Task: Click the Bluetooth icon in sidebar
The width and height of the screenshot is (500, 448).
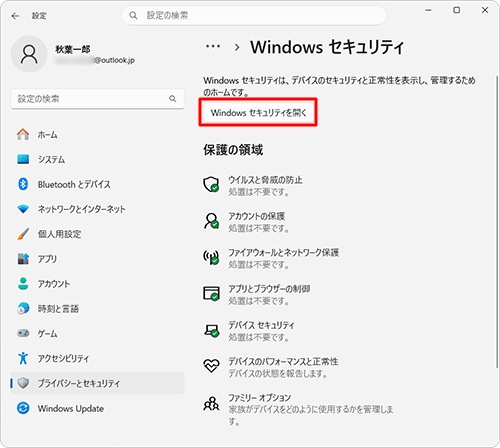Action: (x=23, y=184)
